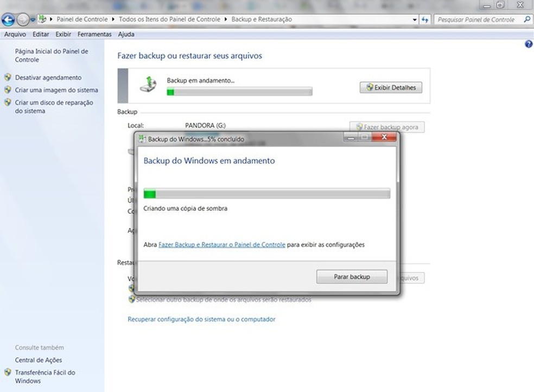Click the green backup folder icon in address bar
Image resolution: width=534 pixels, height=392 pixels.
[42, 18]
